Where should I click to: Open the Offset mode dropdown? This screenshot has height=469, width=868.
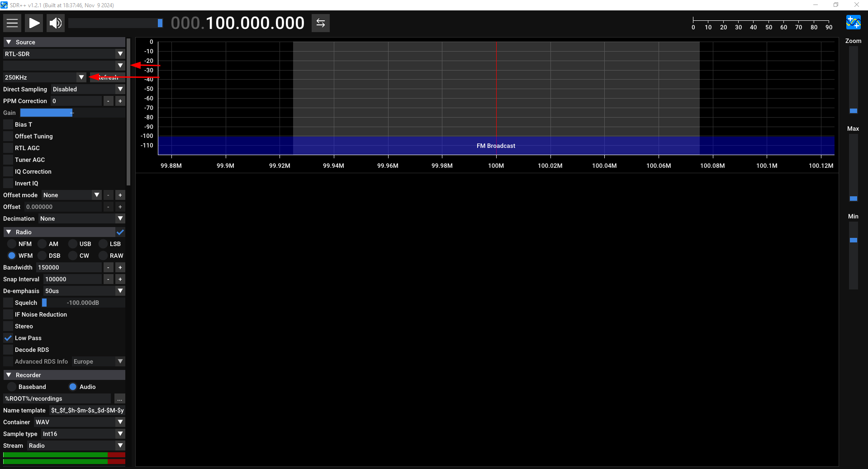[71, 195]
